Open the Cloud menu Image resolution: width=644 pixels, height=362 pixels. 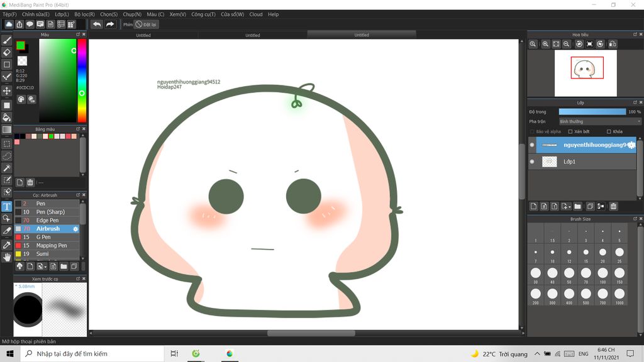[256, 14]
